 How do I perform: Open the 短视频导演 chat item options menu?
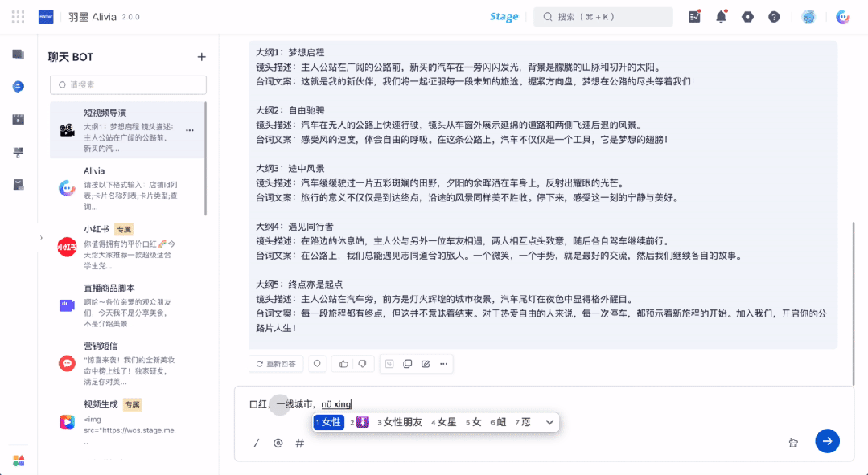pyautogui.click(x=190, y=130)
